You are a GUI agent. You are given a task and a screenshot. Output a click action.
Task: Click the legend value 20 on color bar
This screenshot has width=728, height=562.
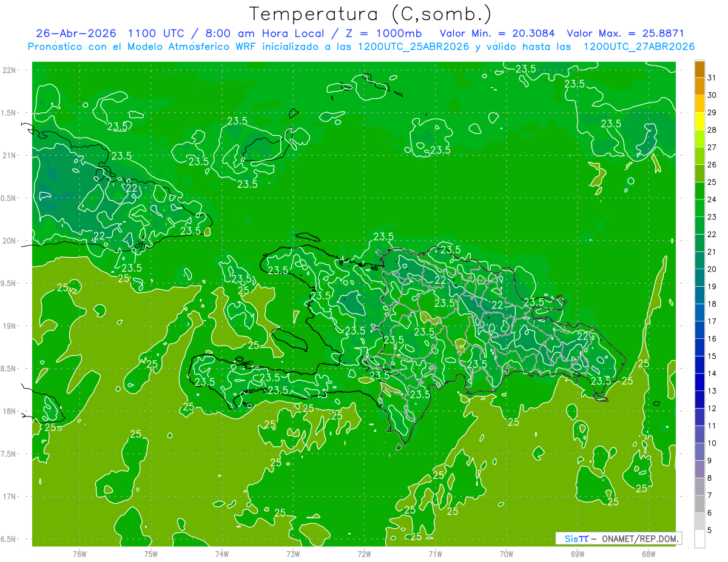712,269
